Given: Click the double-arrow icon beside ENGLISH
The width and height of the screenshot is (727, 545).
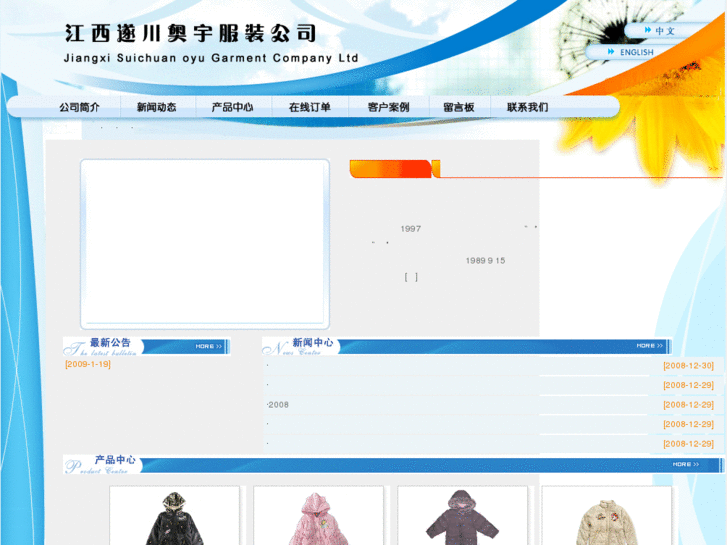Looking at the screenshot, I should (612, 51).
